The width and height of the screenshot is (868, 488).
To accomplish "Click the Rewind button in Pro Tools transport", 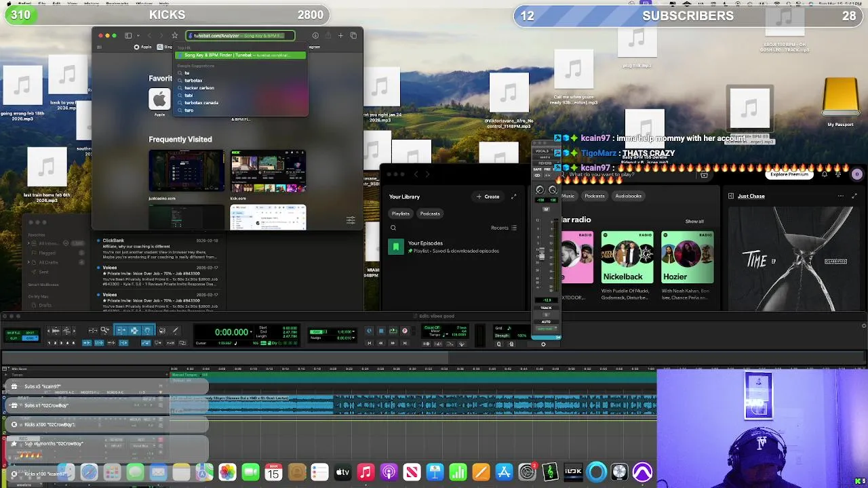I will 381,343.
